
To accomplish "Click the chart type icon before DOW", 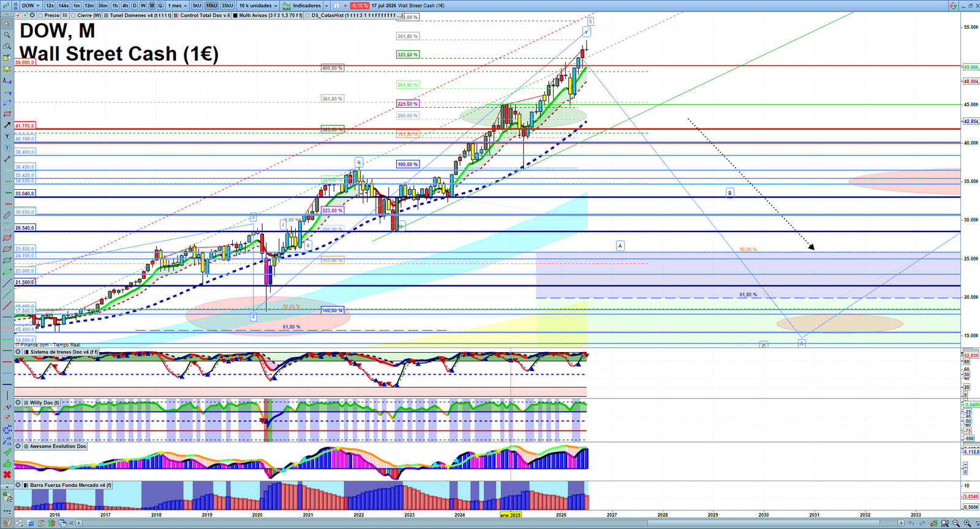I will click(6, 6).
